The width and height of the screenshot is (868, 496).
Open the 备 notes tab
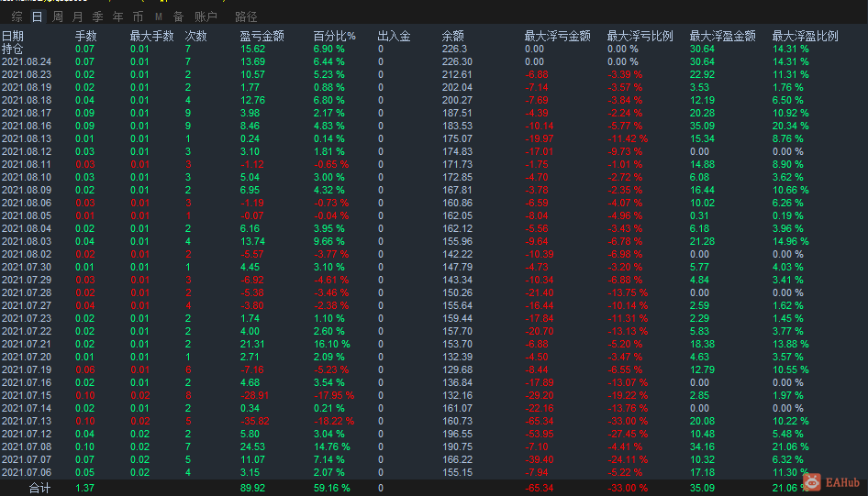pos(179,17)
